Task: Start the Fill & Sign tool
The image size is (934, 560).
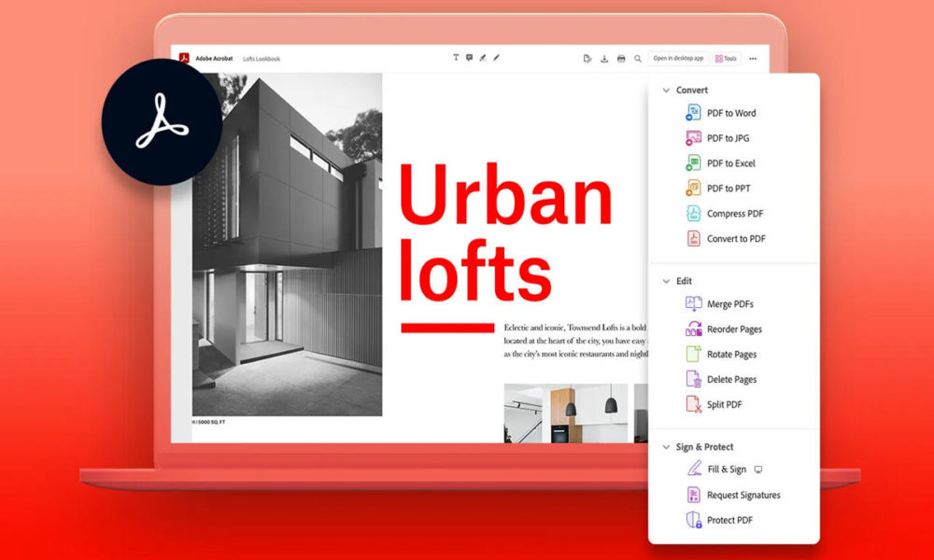Action: tap(727, 469)
